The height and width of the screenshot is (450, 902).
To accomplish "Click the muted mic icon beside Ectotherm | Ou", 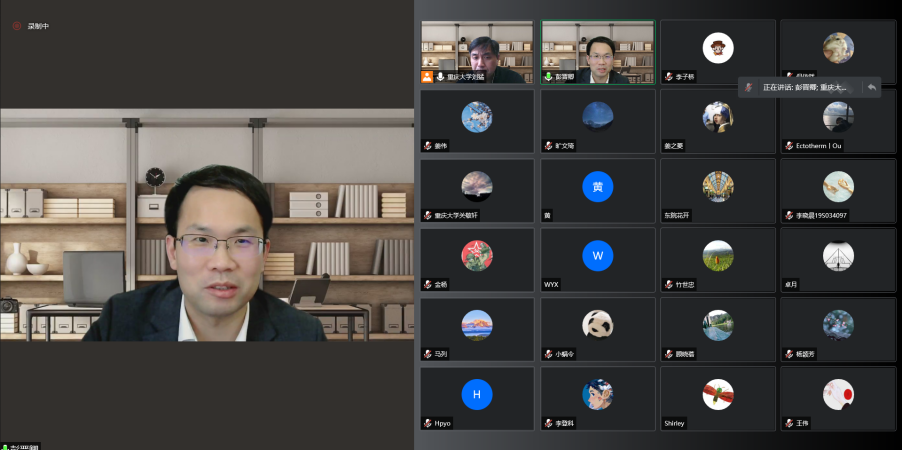I will (789, 146).
